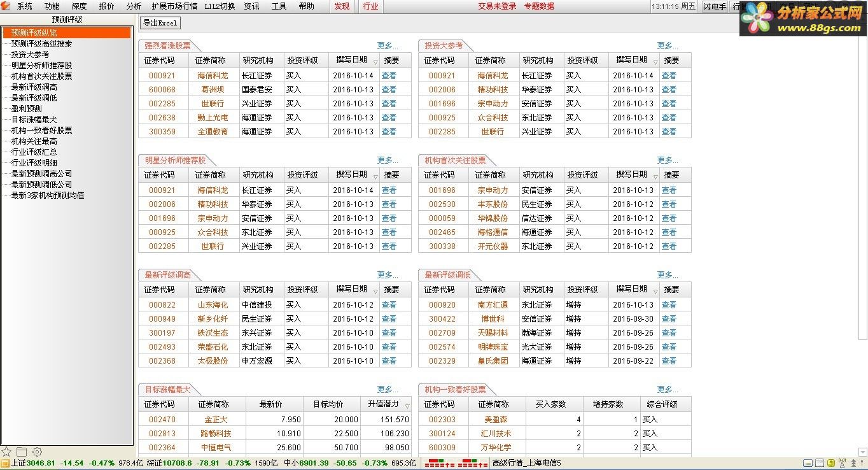Select 盈利预测 in the sidebar

[26, 109]
